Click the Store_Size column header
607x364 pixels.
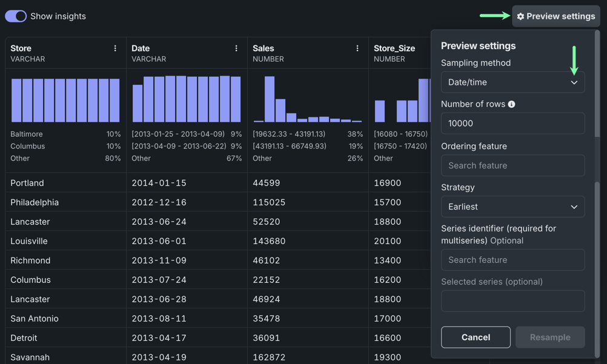[394, 48]
